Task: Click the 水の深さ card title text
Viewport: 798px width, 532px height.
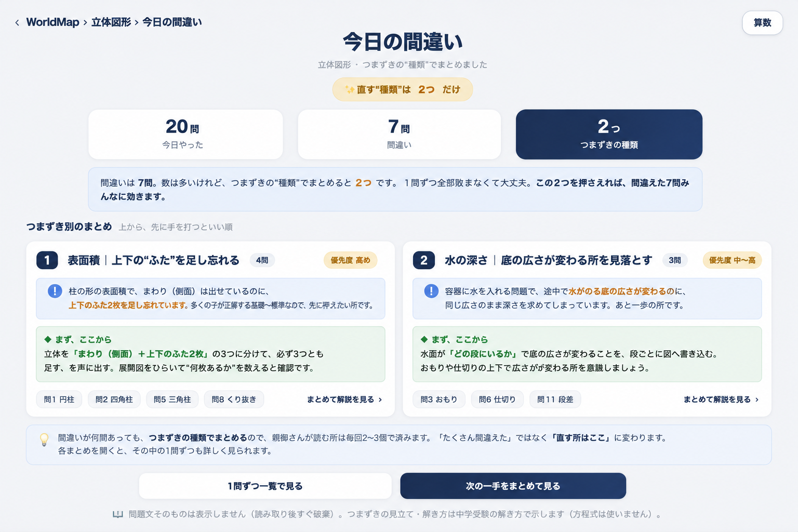Action: (x=548, y=260)
